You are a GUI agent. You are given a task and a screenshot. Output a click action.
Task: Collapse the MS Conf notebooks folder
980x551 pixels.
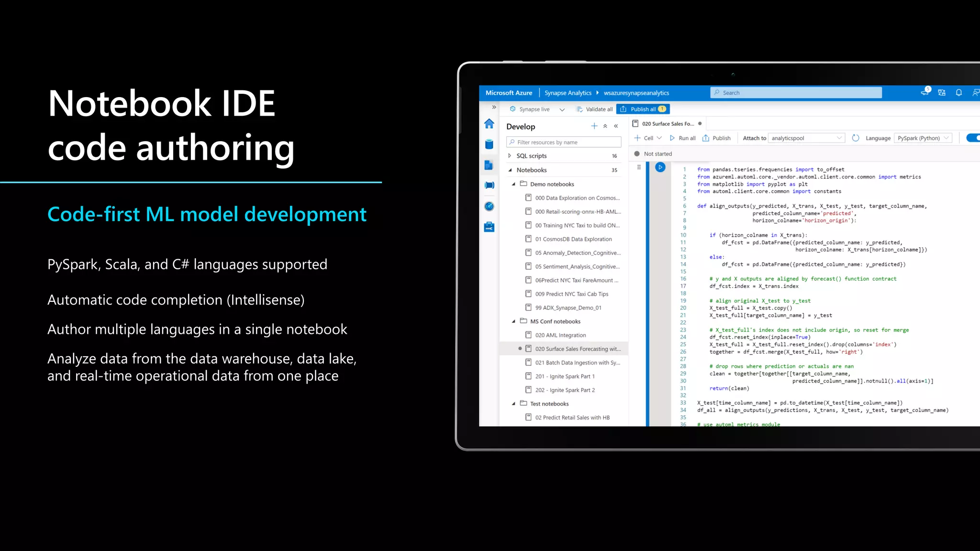(x=513, y=321)
